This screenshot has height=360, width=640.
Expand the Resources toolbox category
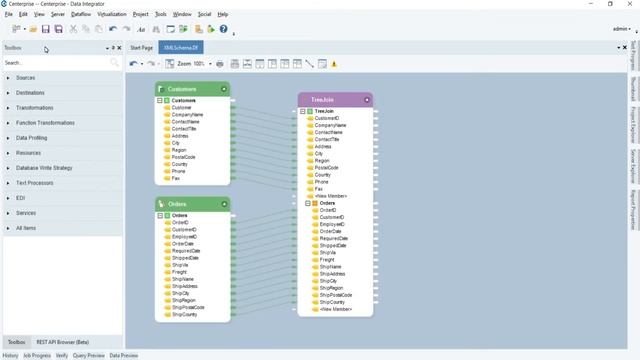tap(8, 153)
